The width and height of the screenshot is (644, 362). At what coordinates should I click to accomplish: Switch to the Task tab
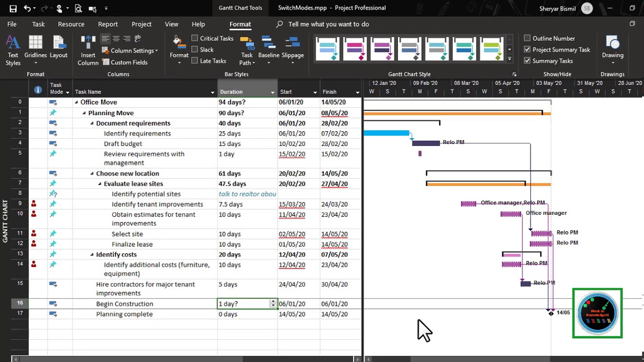[x=38, y=24]
